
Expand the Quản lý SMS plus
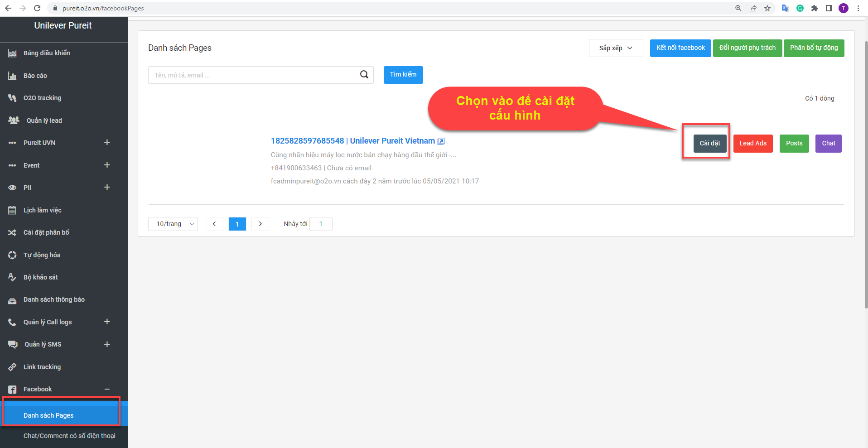pos(107,344)
